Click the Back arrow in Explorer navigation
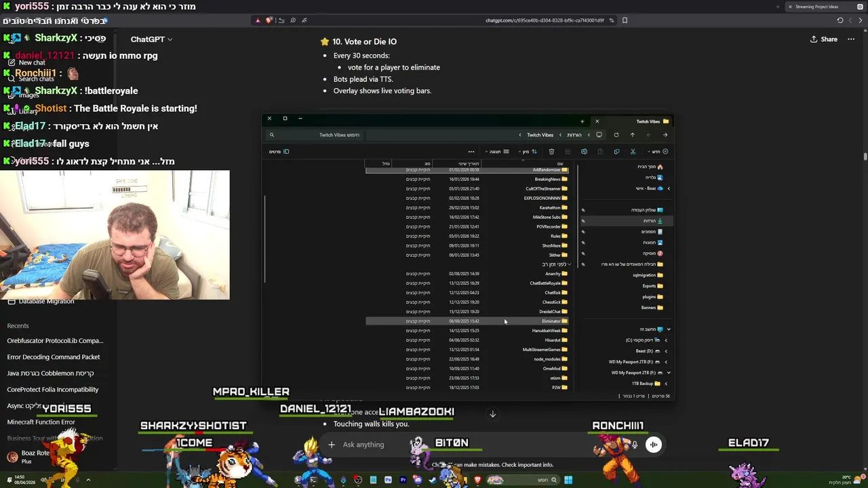868x488 pixels. click(x=665, y=135)
